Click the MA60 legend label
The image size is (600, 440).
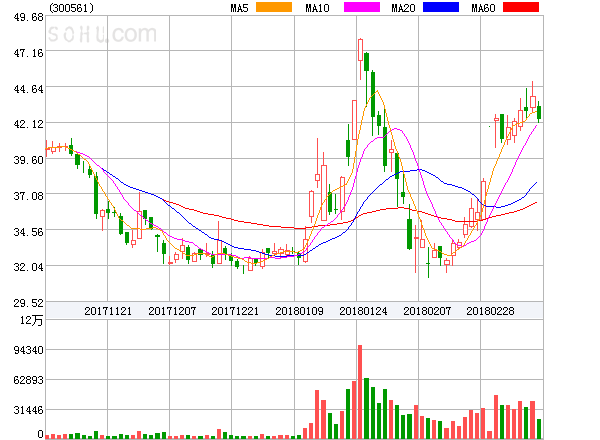tap(483, 8)
